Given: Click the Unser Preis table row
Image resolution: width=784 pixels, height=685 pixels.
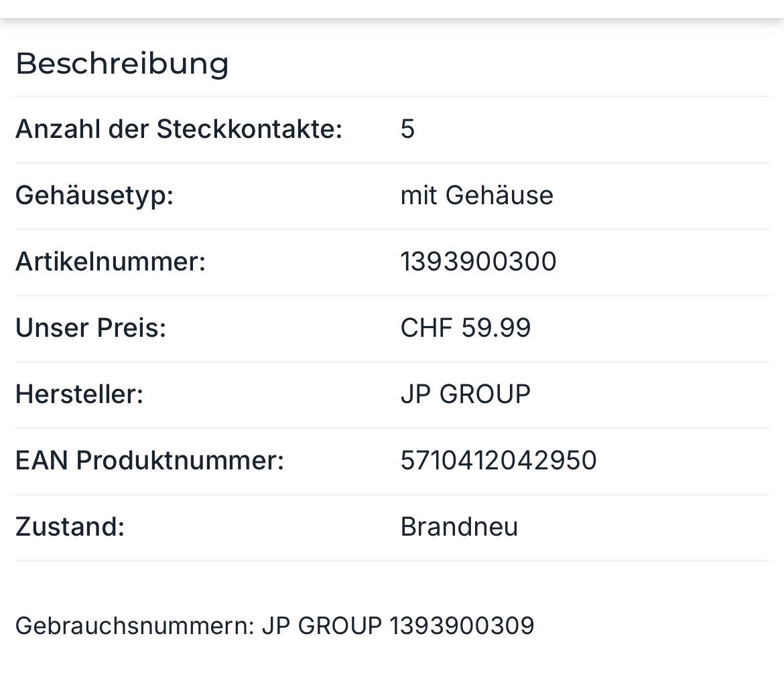Looking at the screenshot, I should point(392,328).
